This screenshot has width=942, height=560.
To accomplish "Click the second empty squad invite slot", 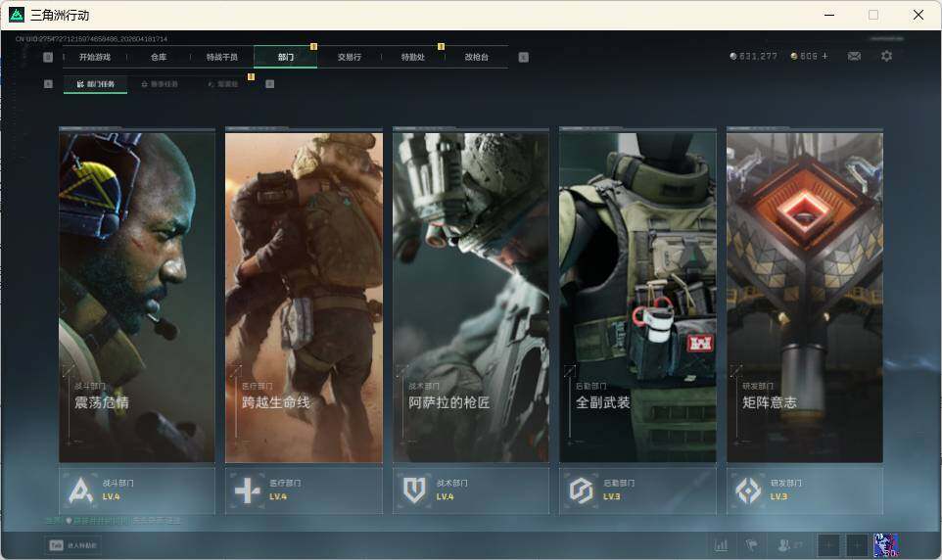I will coord(857,545).
